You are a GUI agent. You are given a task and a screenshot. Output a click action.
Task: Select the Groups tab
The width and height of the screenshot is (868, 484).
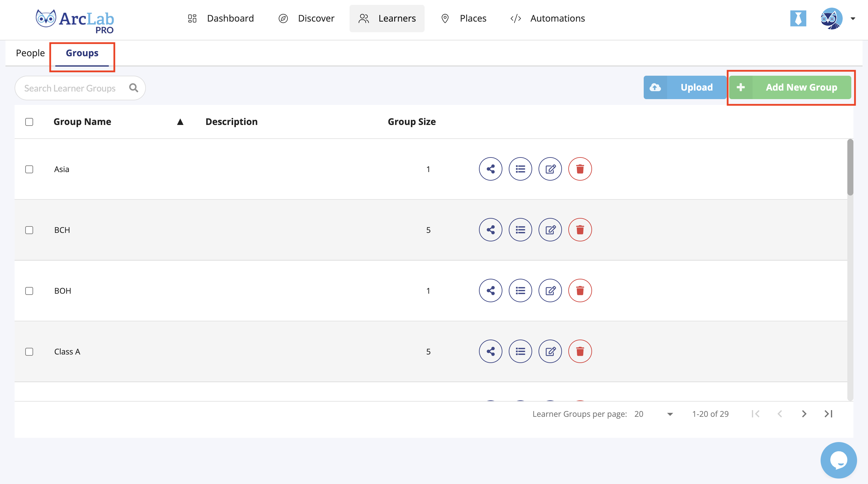pyautogui.click(x=82, y=53)
